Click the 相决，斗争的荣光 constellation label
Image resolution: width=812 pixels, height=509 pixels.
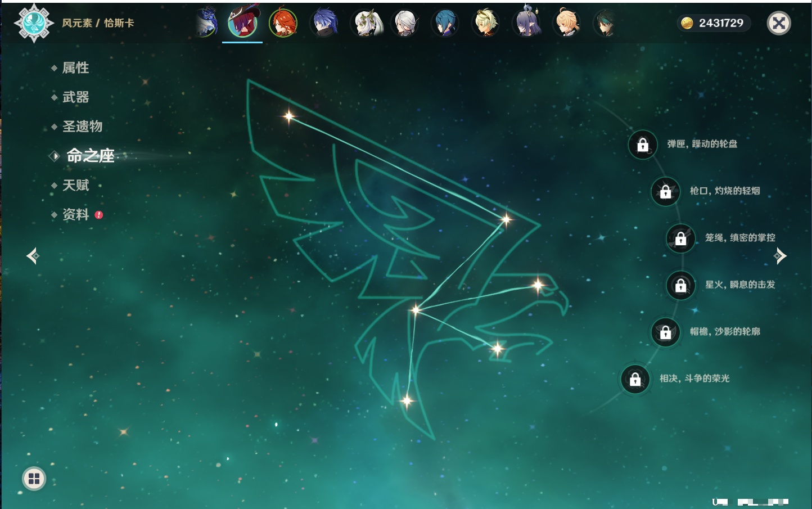click(x=694, y=379)
